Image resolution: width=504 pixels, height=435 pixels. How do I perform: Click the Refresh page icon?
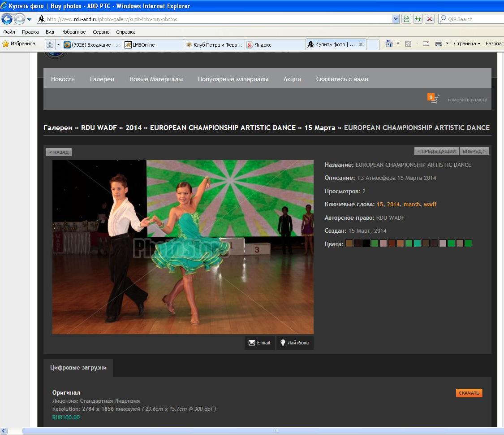coord(418,19)
